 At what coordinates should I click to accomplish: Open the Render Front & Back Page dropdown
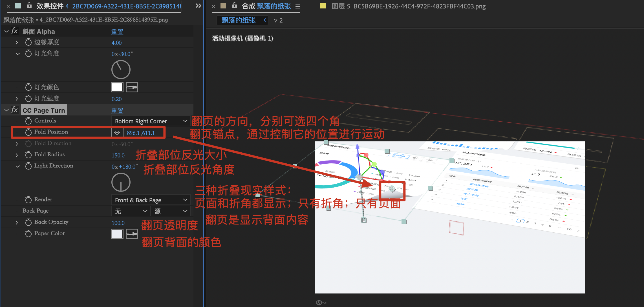pos(151,200)
